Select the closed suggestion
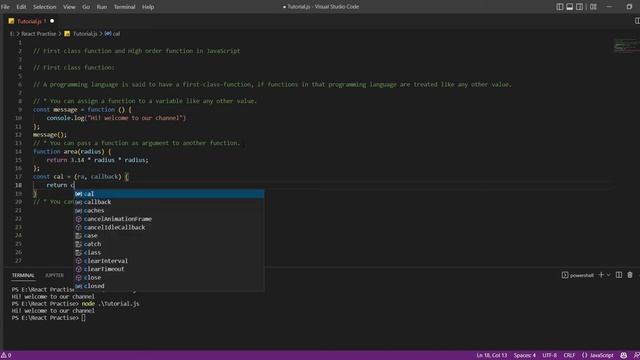The width and height of the screenshot is (640, 360). click(169, 286)
